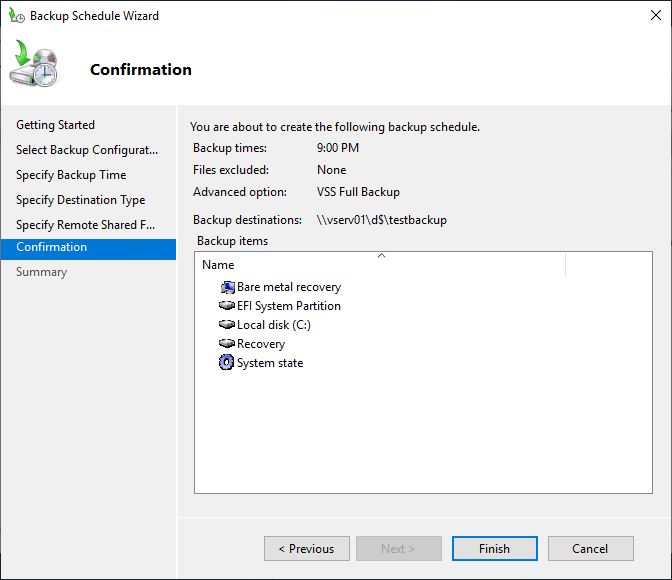This screenshot has width=672, height=580.
Task: Click the Advanced option label
Action: click(240, 192)
